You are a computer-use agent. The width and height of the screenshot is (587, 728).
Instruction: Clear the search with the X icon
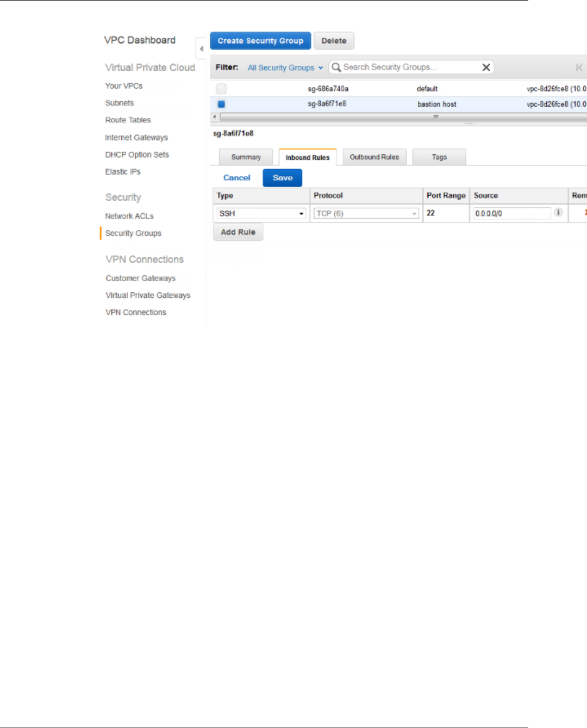click(486, 67)
